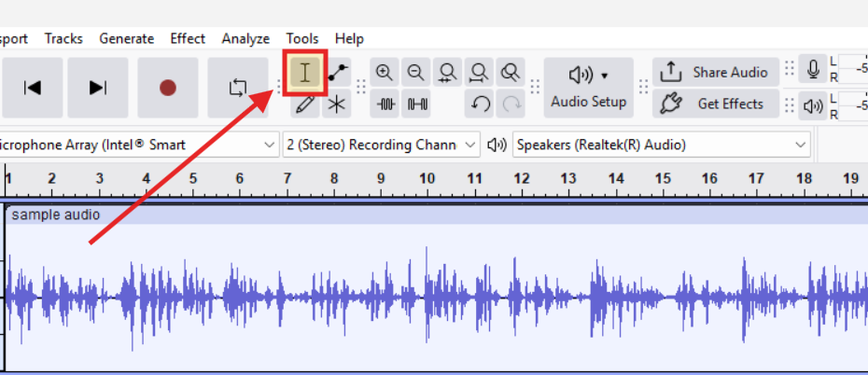This screenshot has width=868, height=375.
Task: Skip to start of track
Action: (x=33, y=88)
